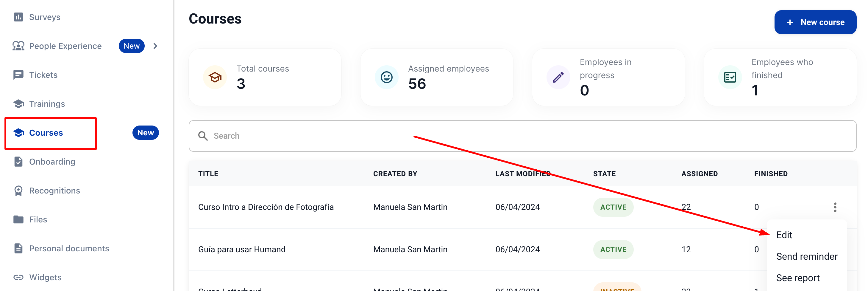Click into the Search courses field
Screen dimensions: 868x291
(x=522, y=136)
